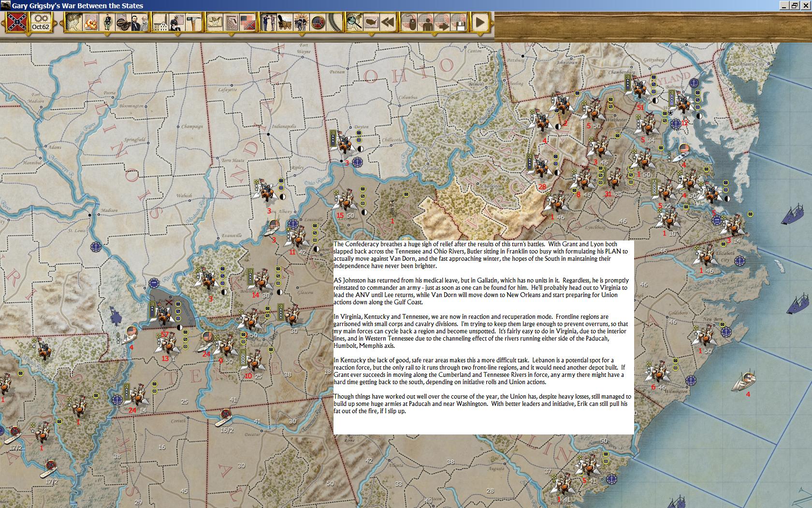The width and height of the screenshot is (812, 508).
Task: Click the computer mouse preferences icon
Action: click(x=409, y=22)
